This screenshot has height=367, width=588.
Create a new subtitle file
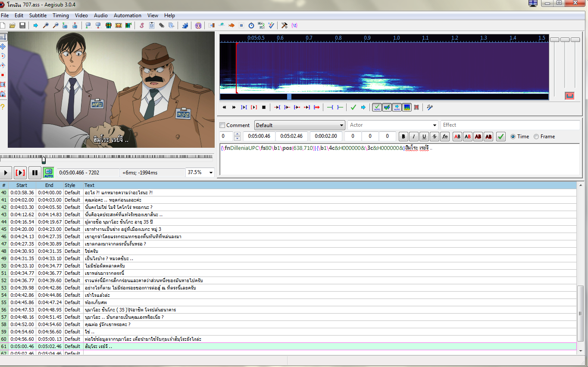(3, 26)
